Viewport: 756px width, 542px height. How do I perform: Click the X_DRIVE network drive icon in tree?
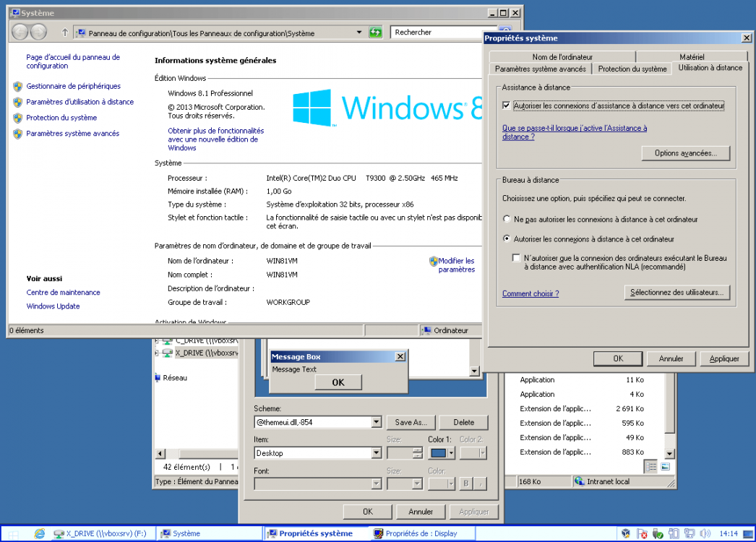tap(168, 353)
